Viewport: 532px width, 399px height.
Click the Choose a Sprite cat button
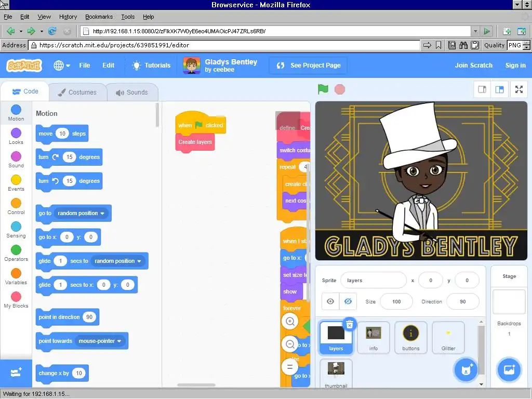coord(466,369)
